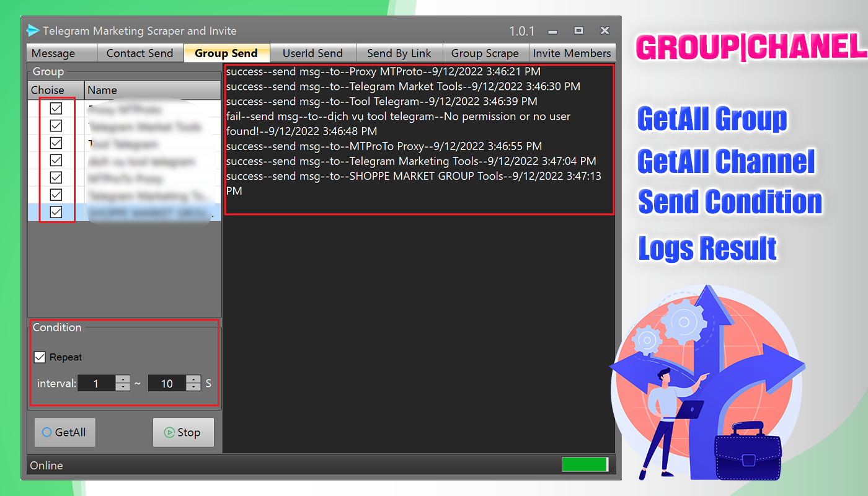Viewport: 868px width, 496px height.
Task: Switch to the Message tab
Action: coord(53,53)
